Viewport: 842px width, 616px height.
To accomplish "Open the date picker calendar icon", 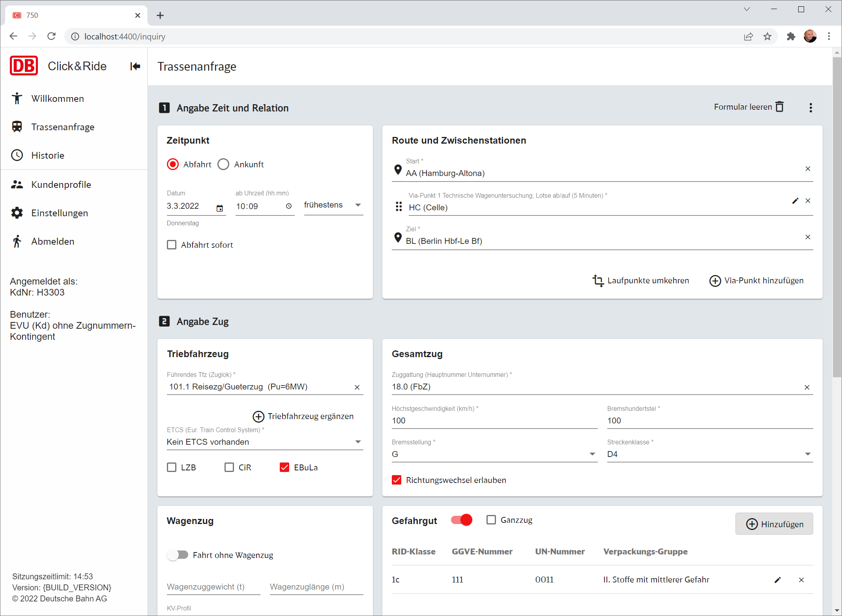I will [x=220, y=208].
